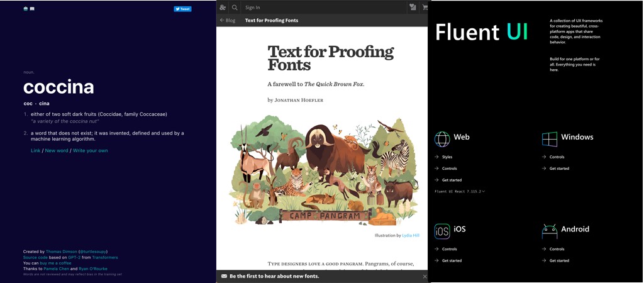Open the shopping cart icon
Image resolution: width=644 pixels, height=283 pixels.
click(425, 8)
